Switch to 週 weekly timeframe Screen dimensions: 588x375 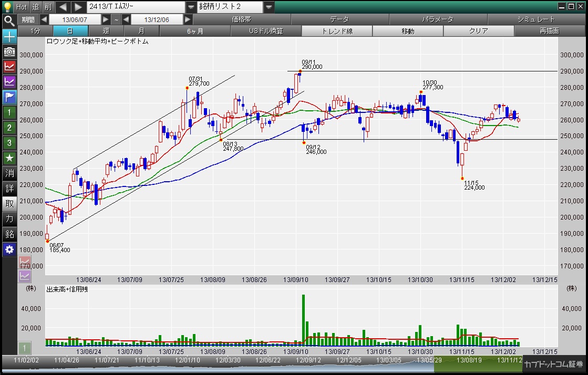pos(106,31)
